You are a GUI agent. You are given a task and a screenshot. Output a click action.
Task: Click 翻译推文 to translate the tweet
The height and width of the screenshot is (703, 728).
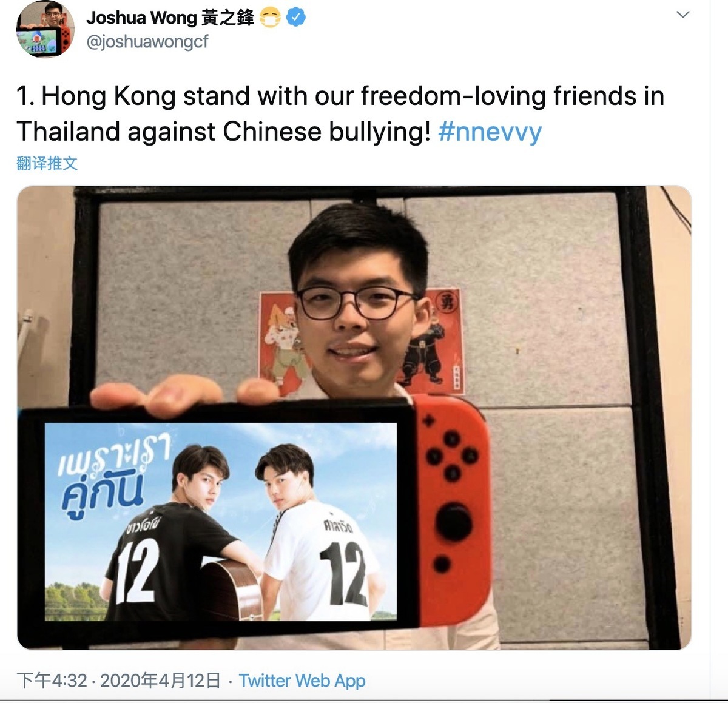click(x=47, y=163)
